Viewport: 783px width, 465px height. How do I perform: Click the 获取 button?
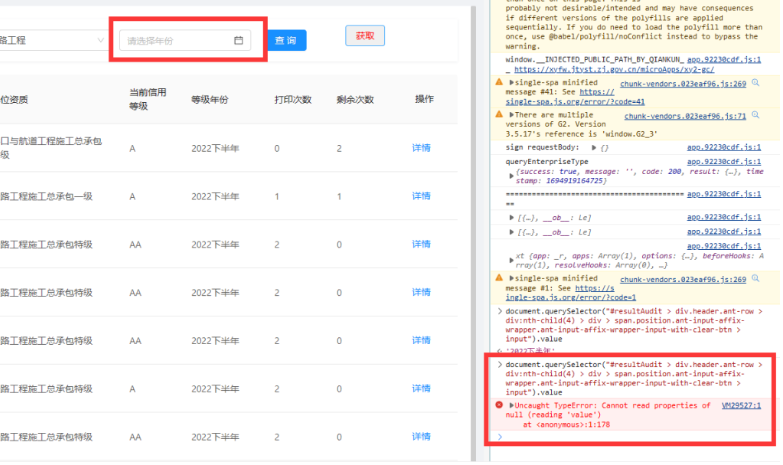(x=365, y=35)
